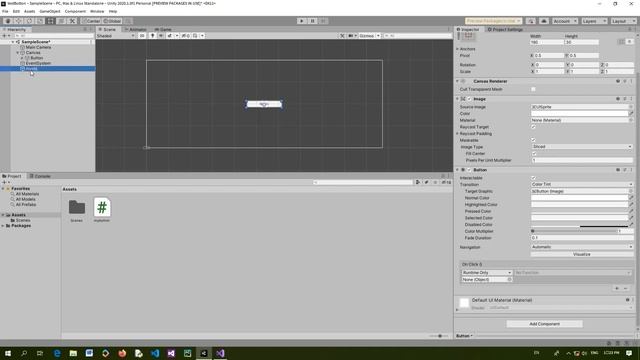Screen dimensions: 640x360
Task: Toggle the Interactable checkbox
Action: (533, 178)
